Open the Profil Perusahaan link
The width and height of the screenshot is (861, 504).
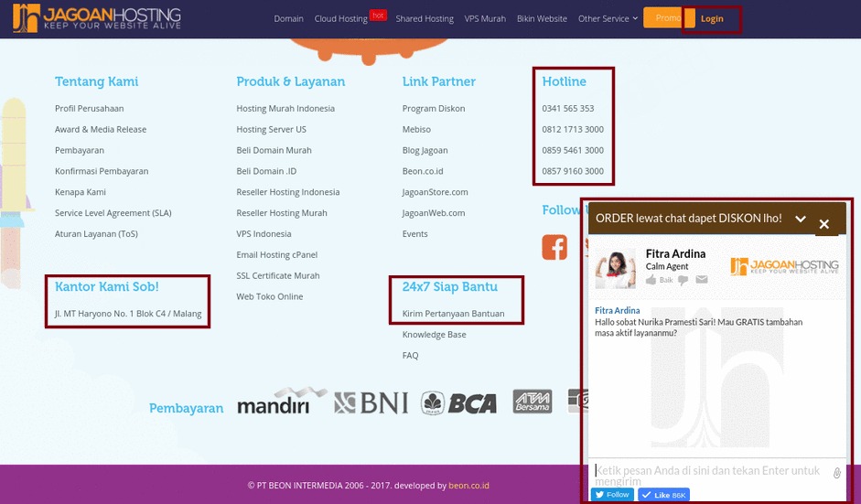coord(90,109)
